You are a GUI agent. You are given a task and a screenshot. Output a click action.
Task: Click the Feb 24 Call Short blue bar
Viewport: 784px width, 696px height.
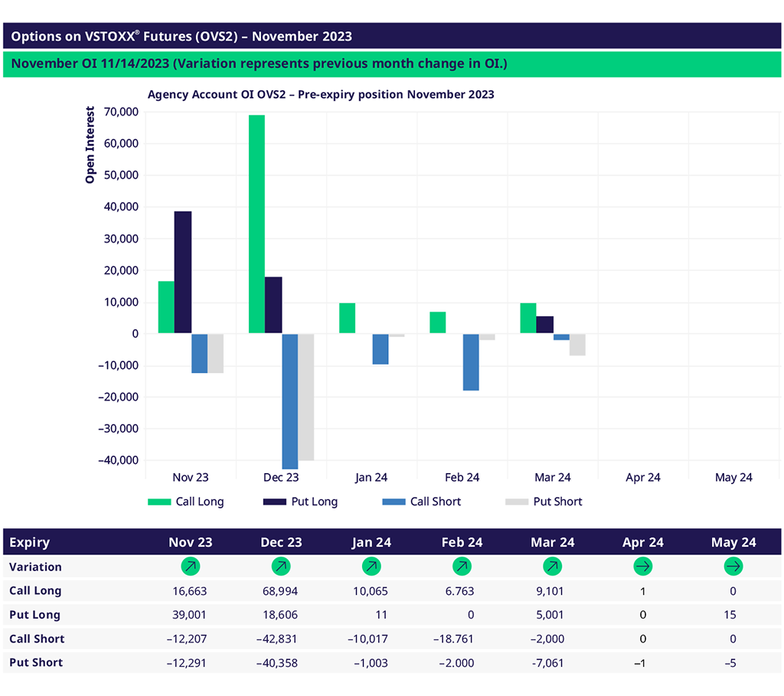pyautogui.click(x=471, y=362)
